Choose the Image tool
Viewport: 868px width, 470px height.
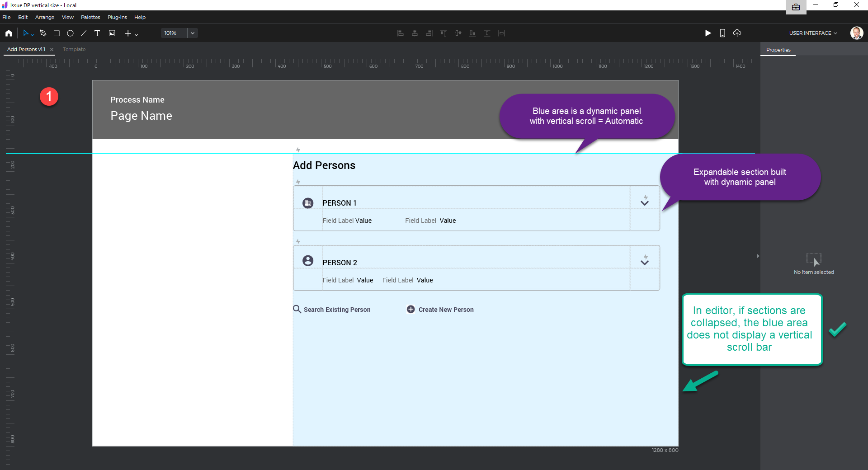tap(112, 33)
